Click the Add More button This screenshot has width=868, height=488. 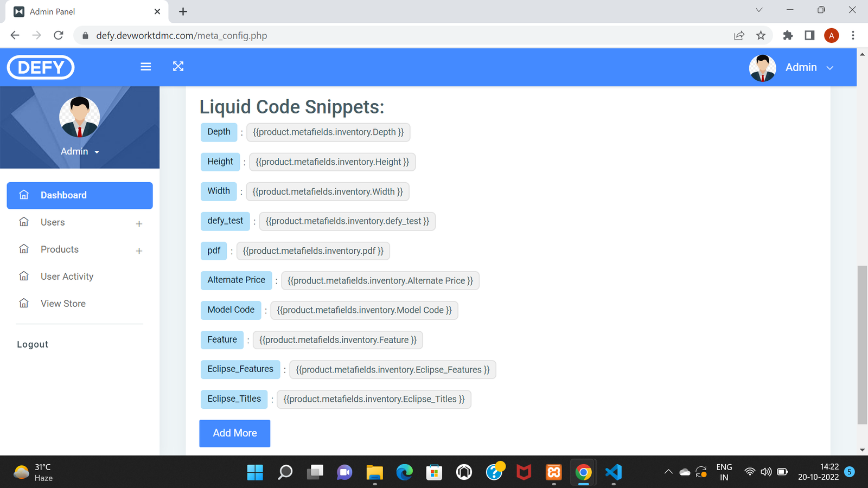tap(234, 433)
